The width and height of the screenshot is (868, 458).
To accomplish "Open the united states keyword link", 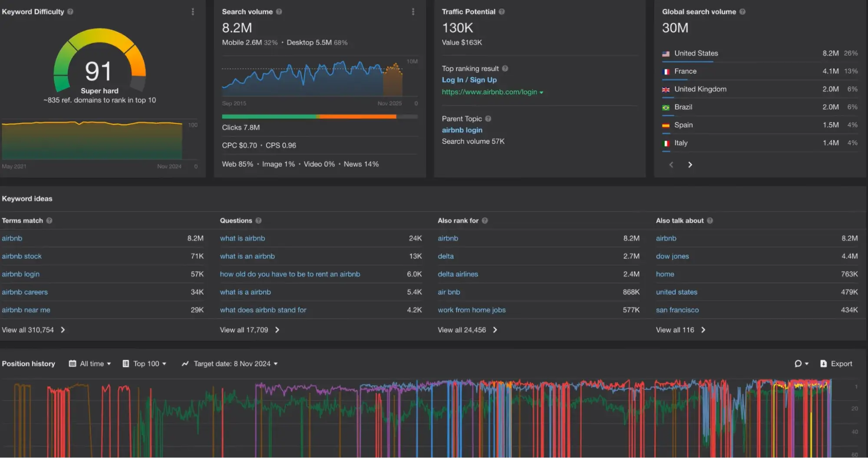I will pyautogui.click(x=677, y=292).
